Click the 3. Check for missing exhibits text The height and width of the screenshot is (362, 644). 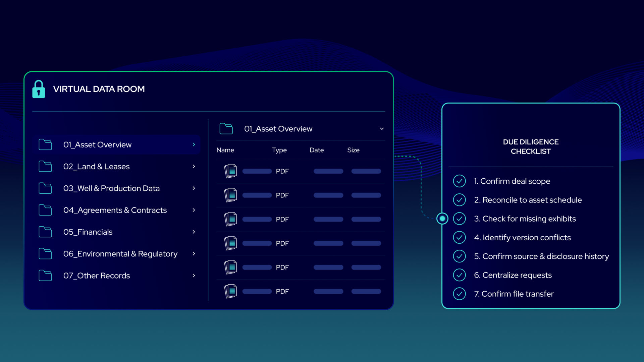[x=525, y=219]
